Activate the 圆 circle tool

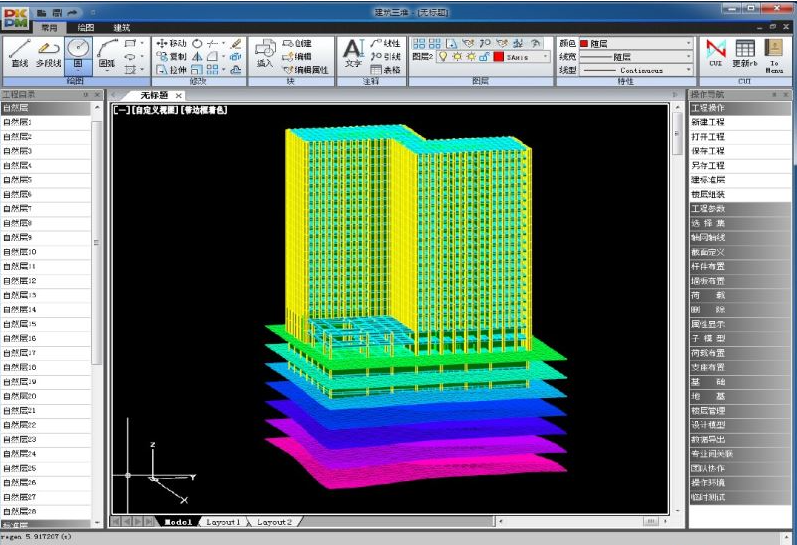[78, 53]
